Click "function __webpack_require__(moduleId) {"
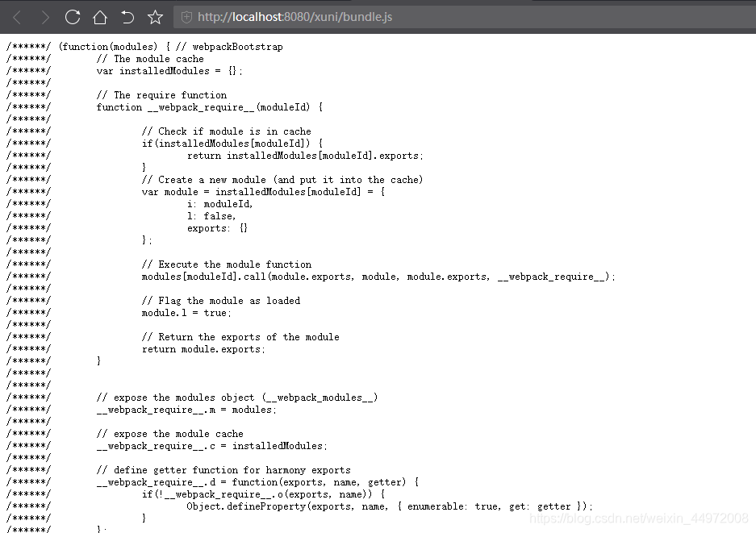The width and height of the screenshot is (756, 533). (x=209, y=107)
